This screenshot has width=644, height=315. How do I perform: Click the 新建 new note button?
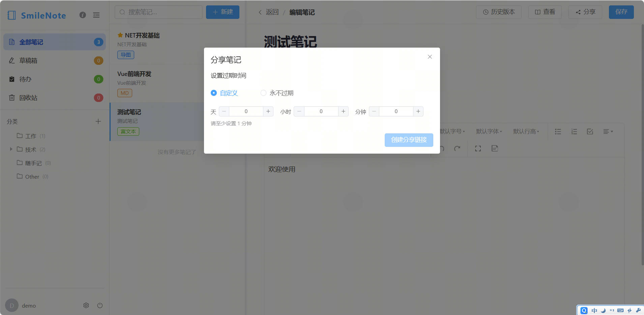point(223,12)
